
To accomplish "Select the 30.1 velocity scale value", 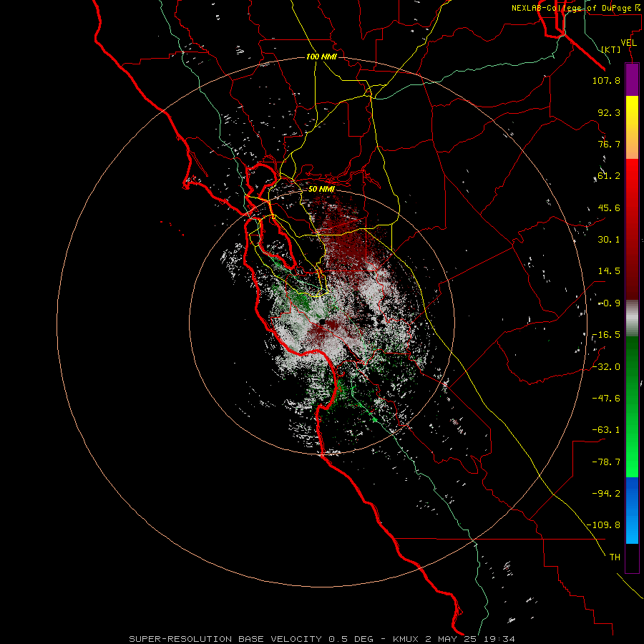I will point(609,240).
